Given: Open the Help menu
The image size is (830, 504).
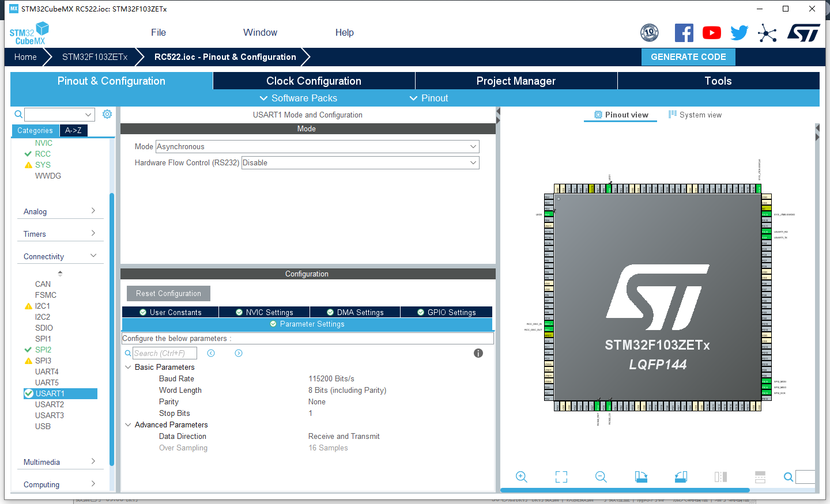Looking at the screenshot, I should tap(345, 33).
